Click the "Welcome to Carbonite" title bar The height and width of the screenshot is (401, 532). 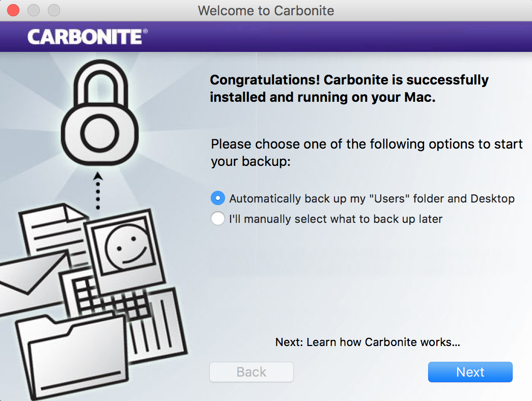[x=266, y=10]
